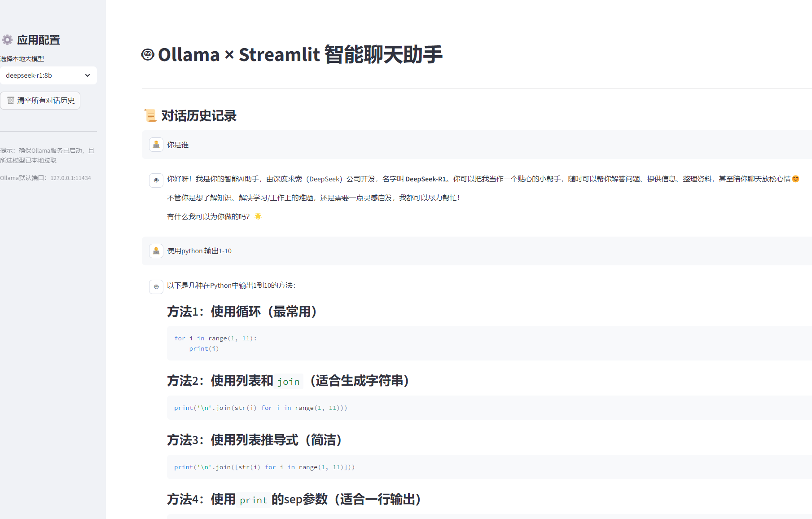Image resolution: width=812 pixels, height=519 pixels.
Task: Click the trash icon on the clear history button
Action: coord(10,100)
